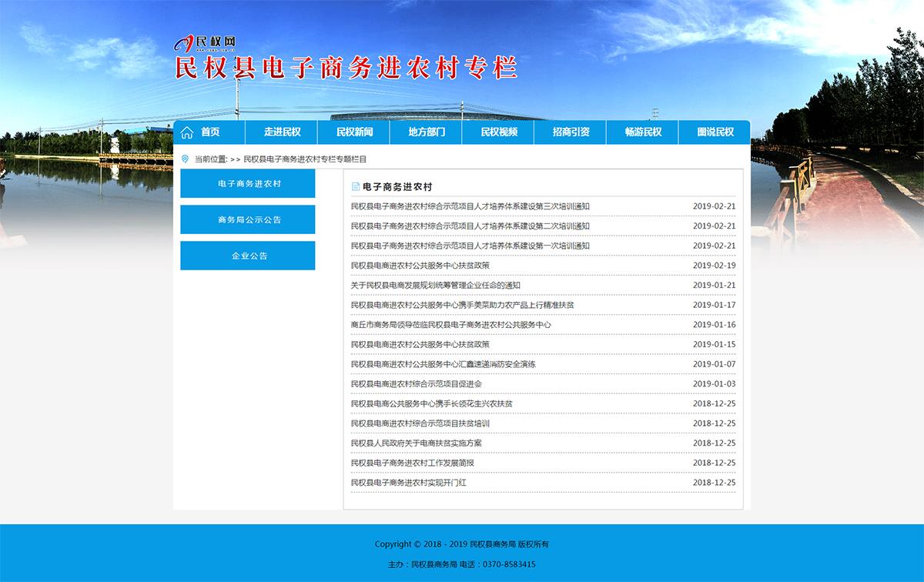This screenshot has width=924, height=582.
Task: Click the home icon in the navigation bar
Action: pos(187,132)
